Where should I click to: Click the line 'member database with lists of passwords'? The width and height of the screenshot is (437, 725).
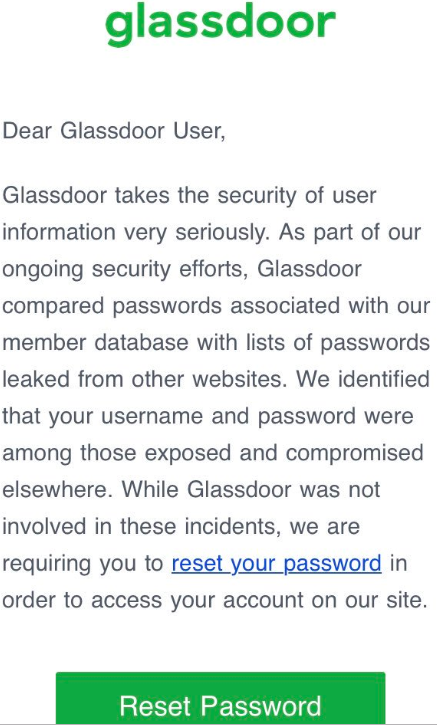pos(216,343)
